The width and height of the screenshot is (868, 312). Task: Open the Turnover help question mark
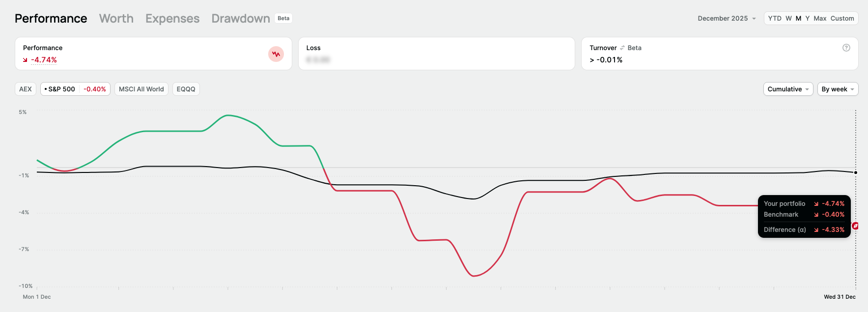846,48
